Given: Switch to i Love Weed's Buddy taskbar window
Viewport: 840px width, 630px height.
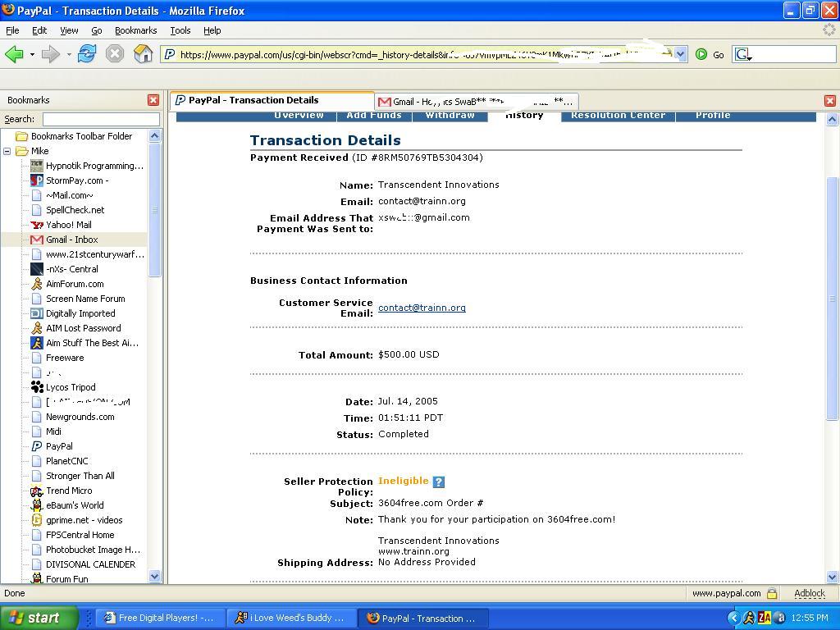Looking at the screenshot, I should click(x=292, y=618).
